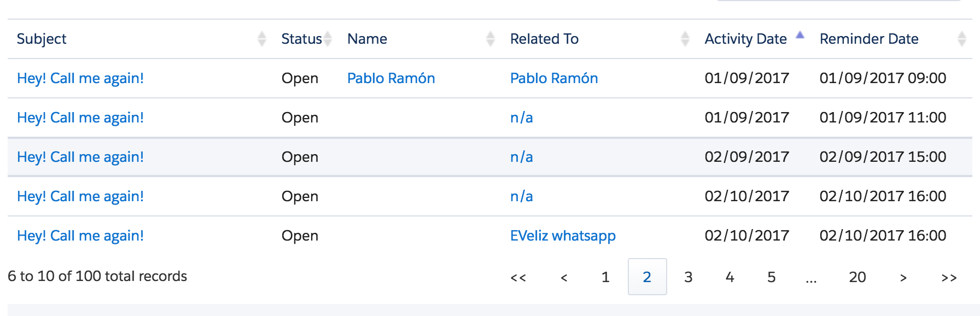Go to previous page of records

(564, 277)
